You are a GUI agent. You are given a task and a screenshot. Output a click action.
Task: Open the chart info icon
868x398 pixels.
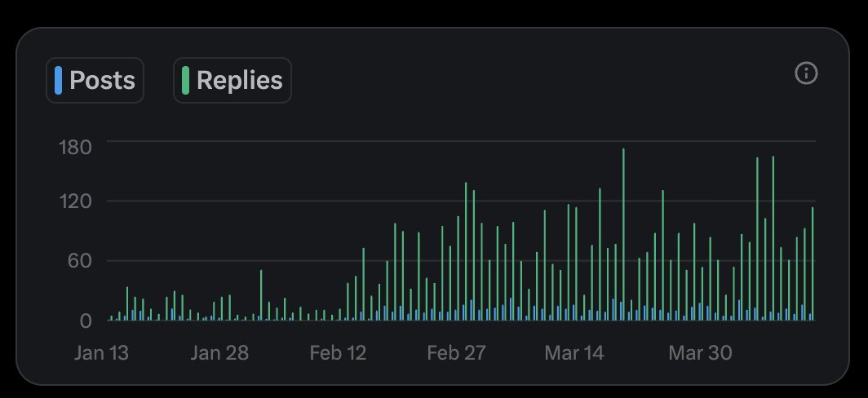tap(806, 73)
